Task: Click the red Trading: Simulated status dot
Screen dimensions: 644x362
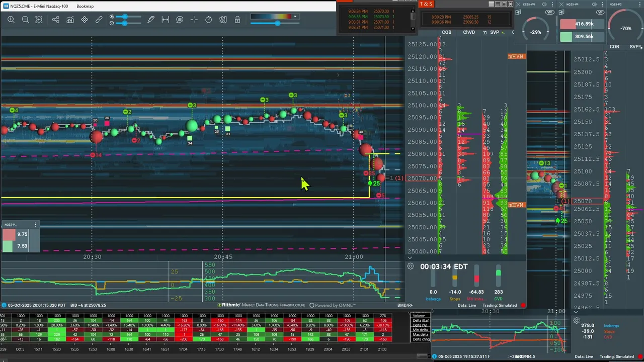Action: click(523, 305)
